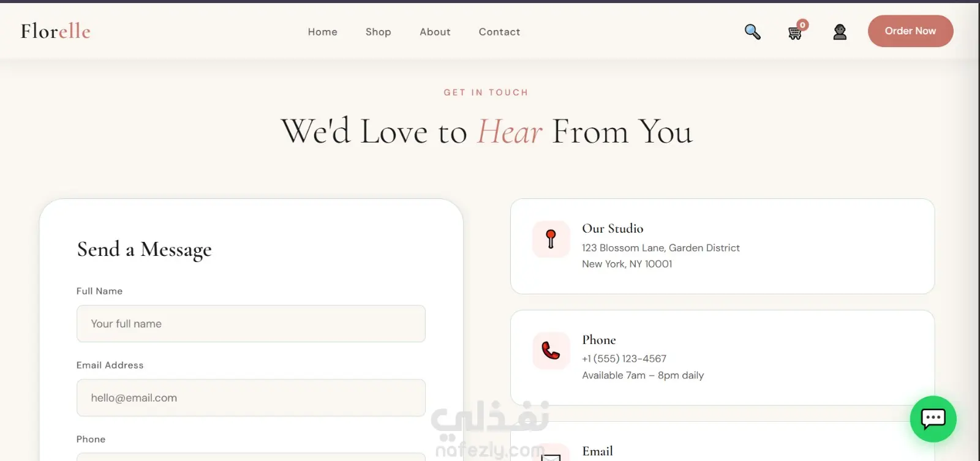Screen dimensions: 980x461
Task: Click the Phone contact card heading
Action: tap(598, 340)
